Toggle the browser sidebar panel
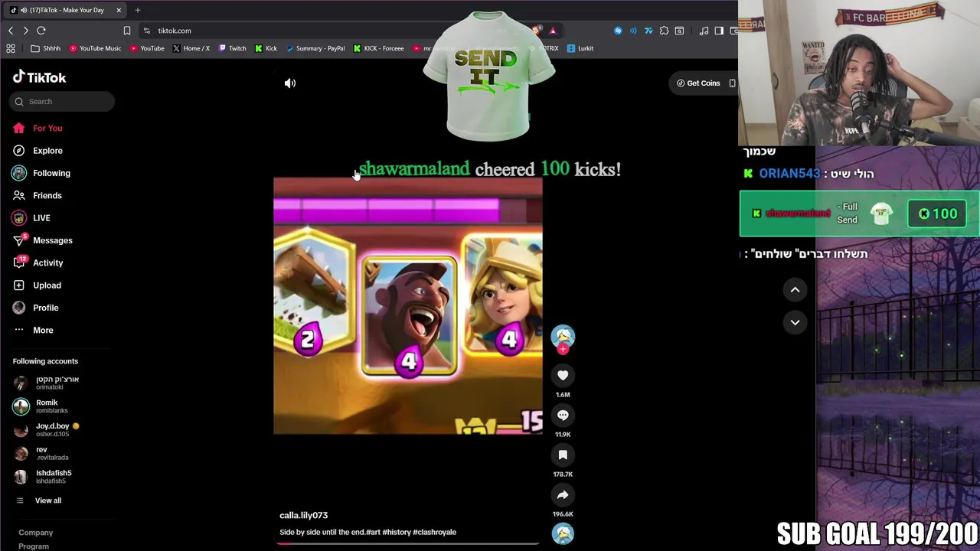The height and width of the screenshot is (551, 980). [x=719, y=31]
